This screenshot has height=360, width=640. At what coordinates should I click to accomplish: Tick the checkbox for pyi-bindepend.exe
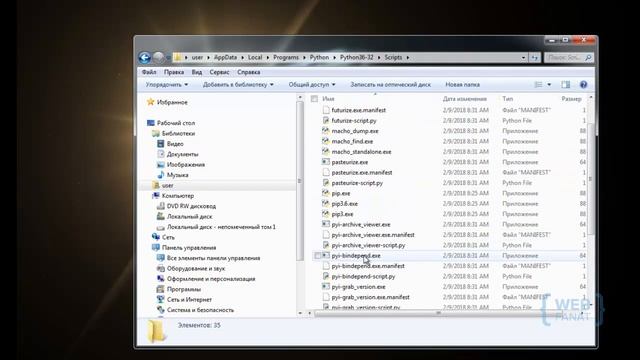click(317, 256)
